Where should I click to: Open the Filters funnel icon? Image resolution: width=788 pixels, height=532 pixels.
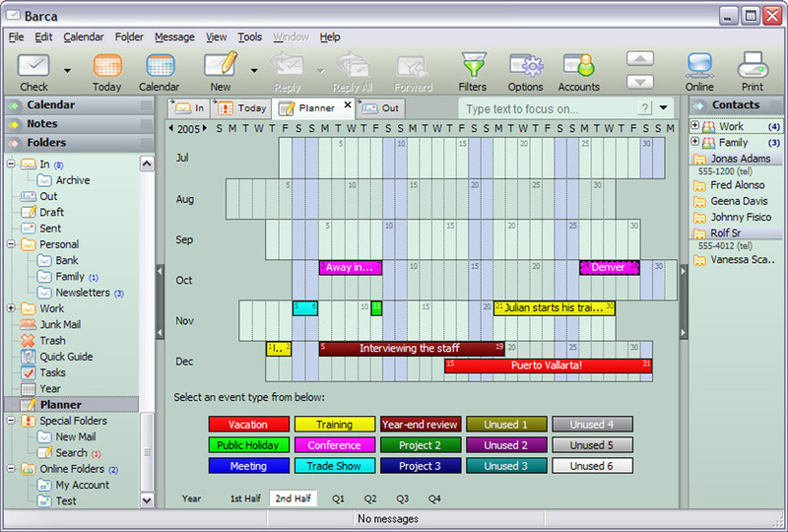(473, 72)
